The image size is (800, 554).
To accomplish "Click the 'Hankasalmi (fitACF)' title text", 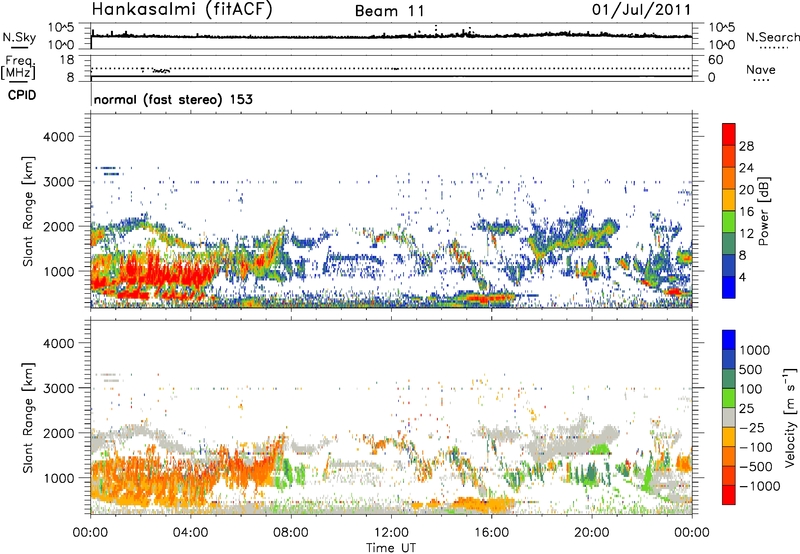I will (182, 10).
